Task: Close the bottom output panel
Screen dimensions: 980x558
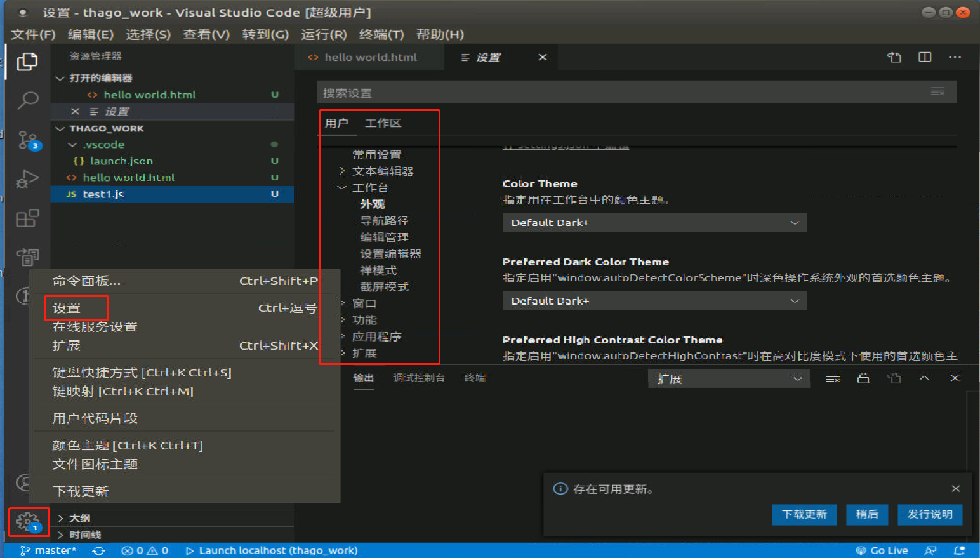Action: click(955, 378)
